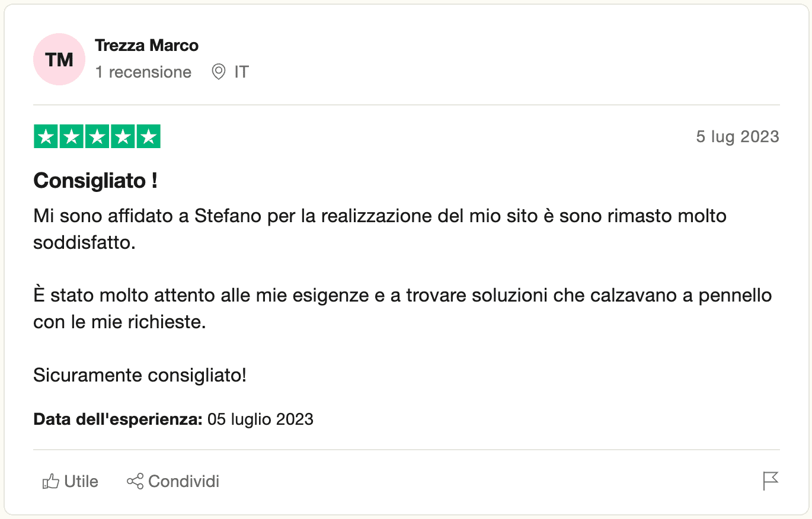Click the third green rating star
The width and height of the screenshot is (812, 519).
97,137
